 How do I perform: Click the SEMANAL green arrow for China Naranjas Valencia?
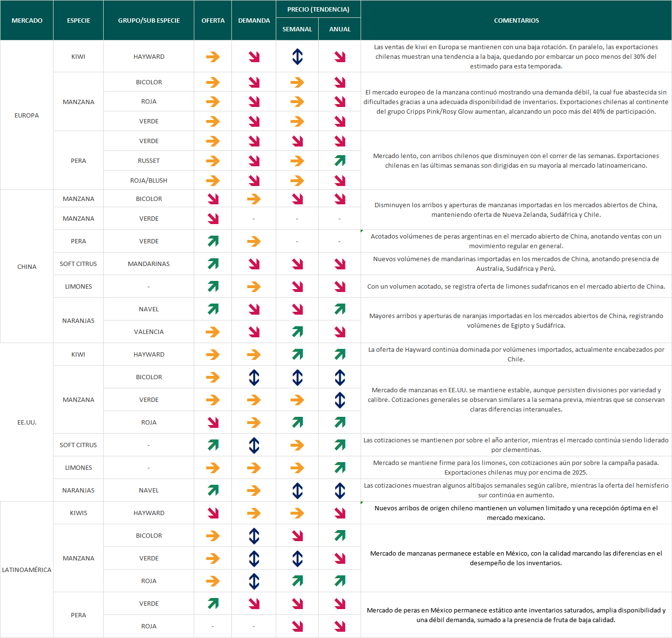(x=297, y=332)
